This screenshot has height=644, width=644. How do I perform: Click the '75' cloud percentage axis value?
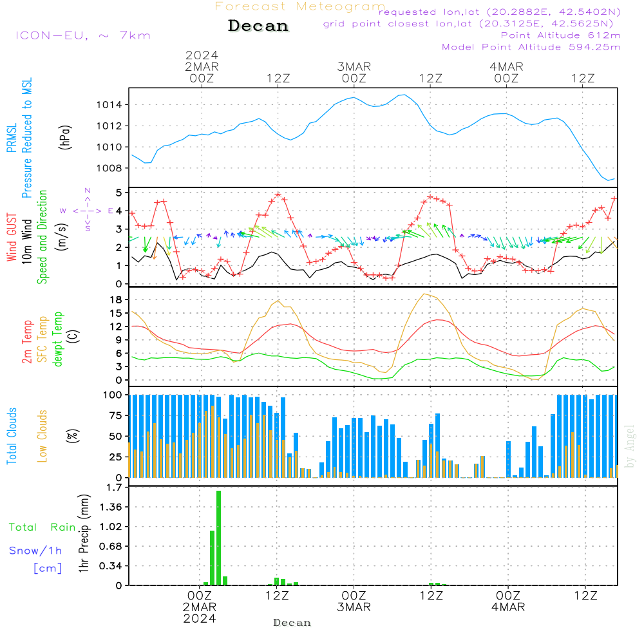(116, 415)
